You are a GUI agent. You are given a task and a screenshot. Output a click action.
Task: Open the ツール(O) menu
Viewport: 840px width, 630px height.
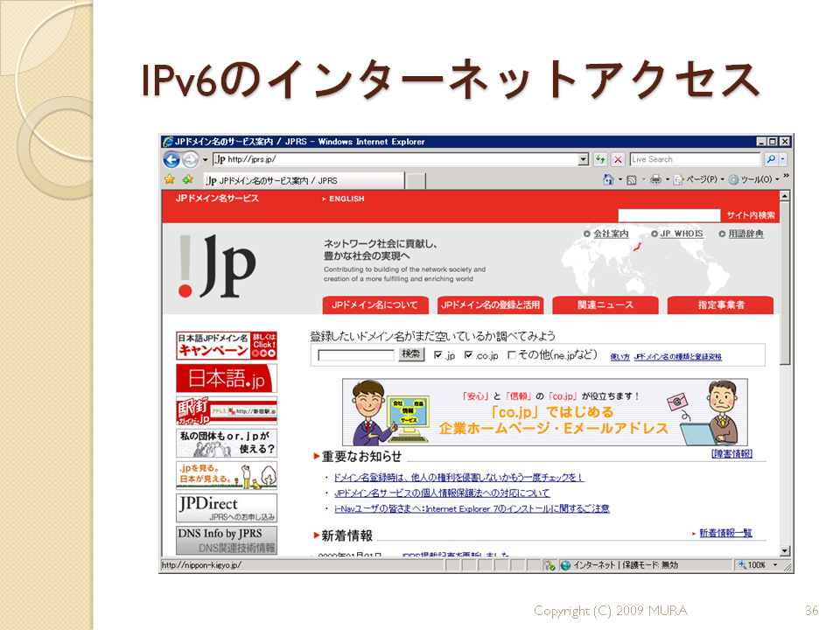tap(753, 179)
